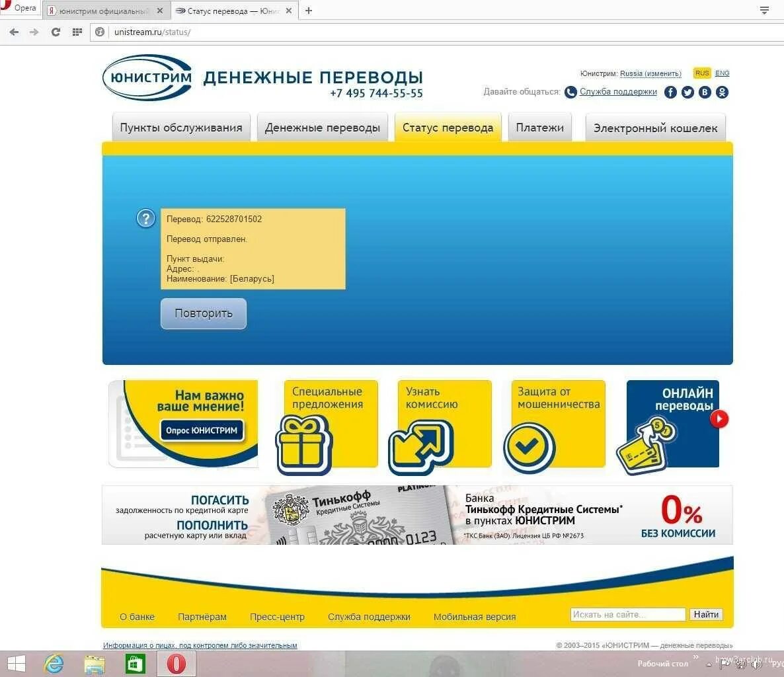Open File Explorer from the taskbar
This screenshot has height=677, width=784.
[x=95, y=664]
